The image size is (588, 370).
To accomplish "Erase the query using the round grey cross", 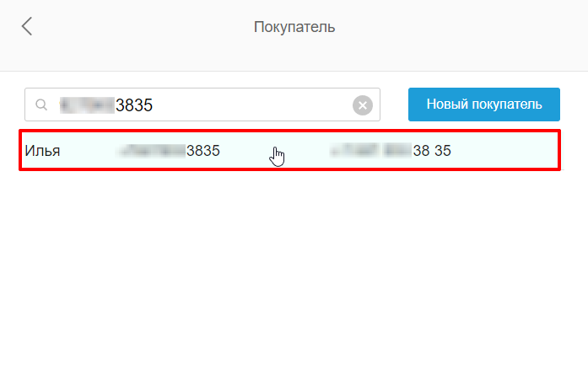I will pyautogui.click(x=362, y=105).
